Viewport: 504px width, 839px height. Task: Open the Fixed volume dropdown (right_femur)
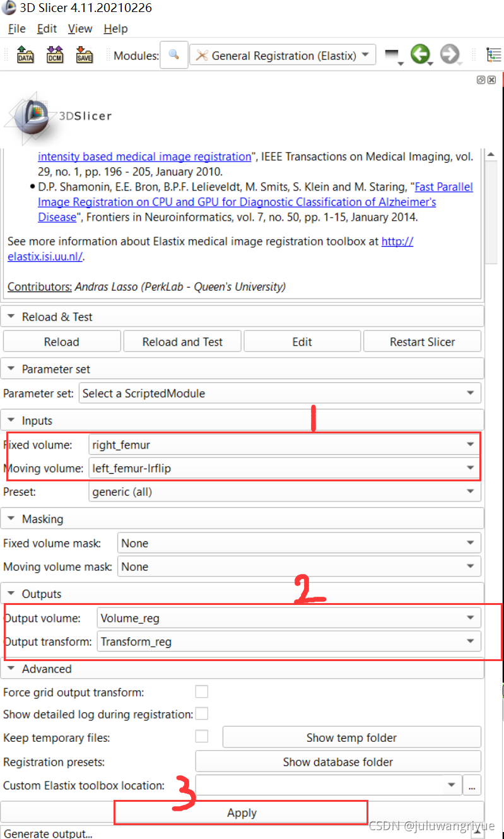[284, 445]
